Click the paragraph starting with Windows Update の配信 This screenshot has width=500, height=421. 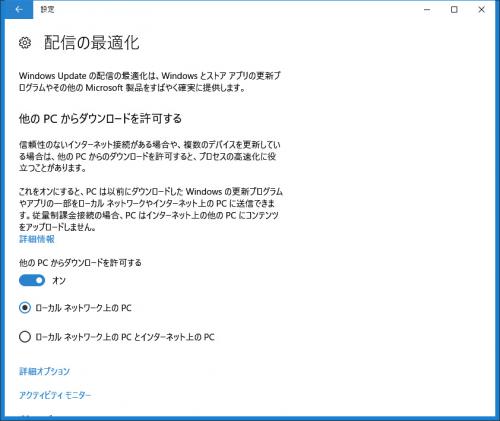pyautogui.click(x=150, y=82)
